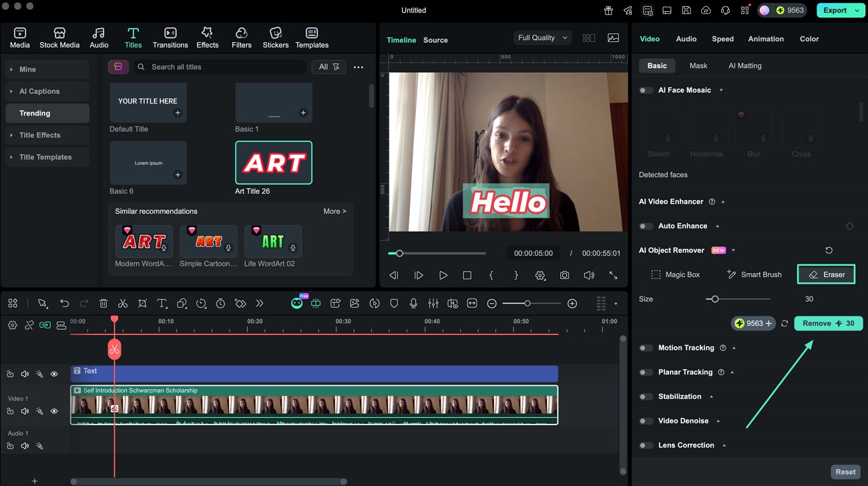Viewport: 868px width, 486px height.
Task: Open the Transitions panel
Action: [170, 37]
